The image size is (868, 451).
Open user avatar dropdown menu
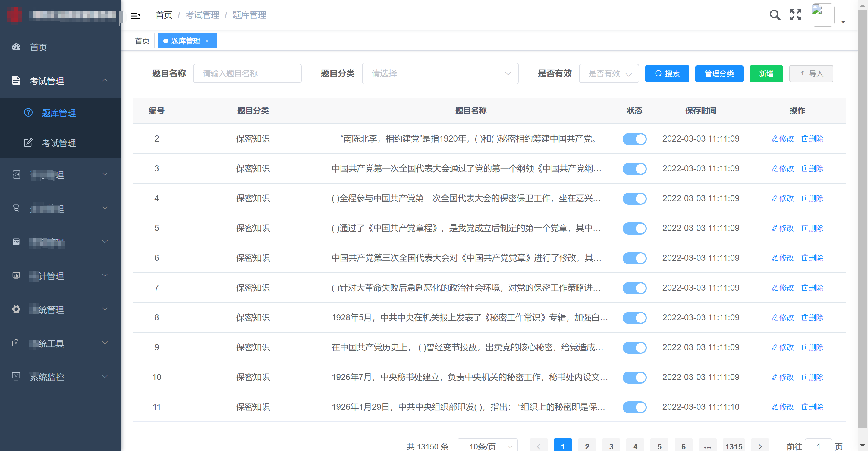tap(828, 15)
